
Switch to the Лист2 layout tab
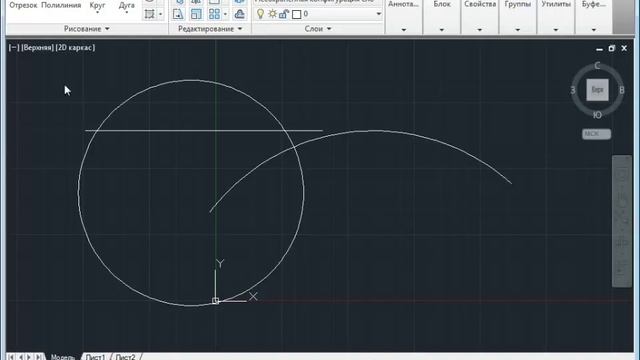tap(125, 357)
